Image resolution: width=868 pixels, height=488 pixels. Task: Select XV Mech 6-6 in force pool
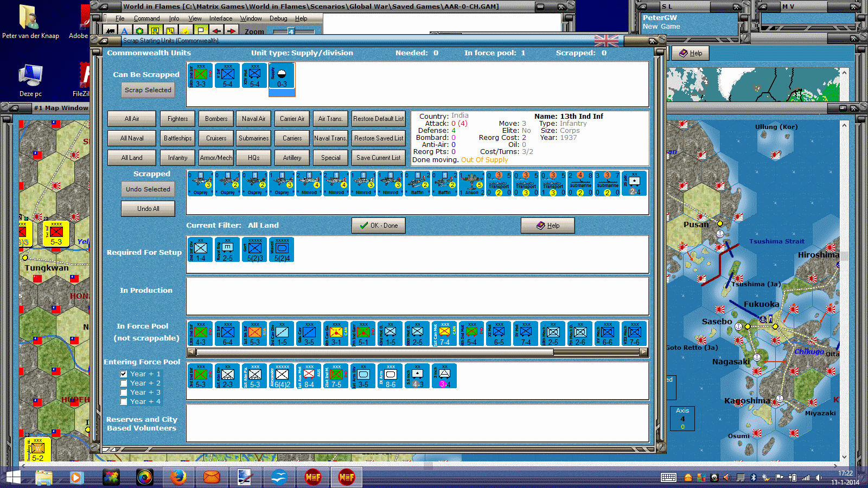(x=607, y=333)
